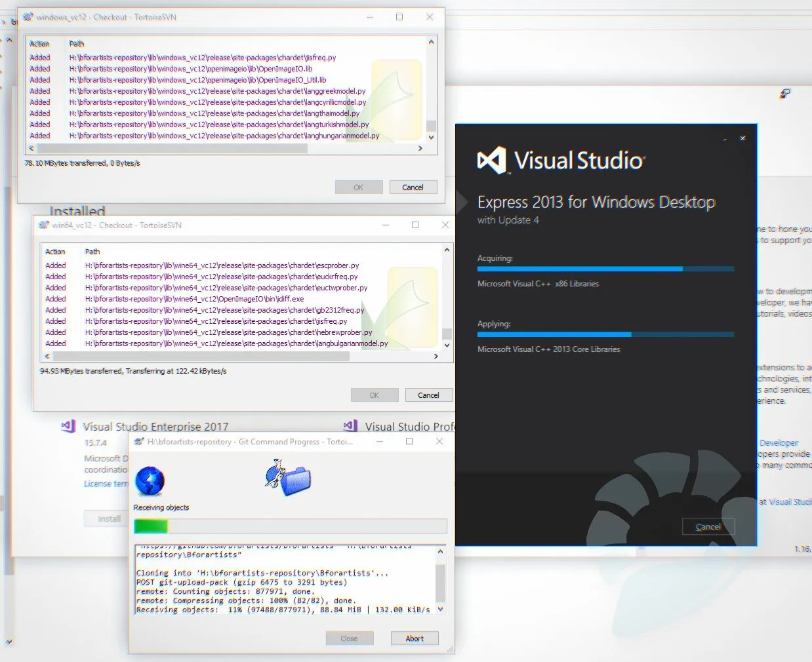The width and height of the screenshot is (812, 662).
Task: Select the langbulgarianmodel.py row
Action: click(x=242, y=343)
